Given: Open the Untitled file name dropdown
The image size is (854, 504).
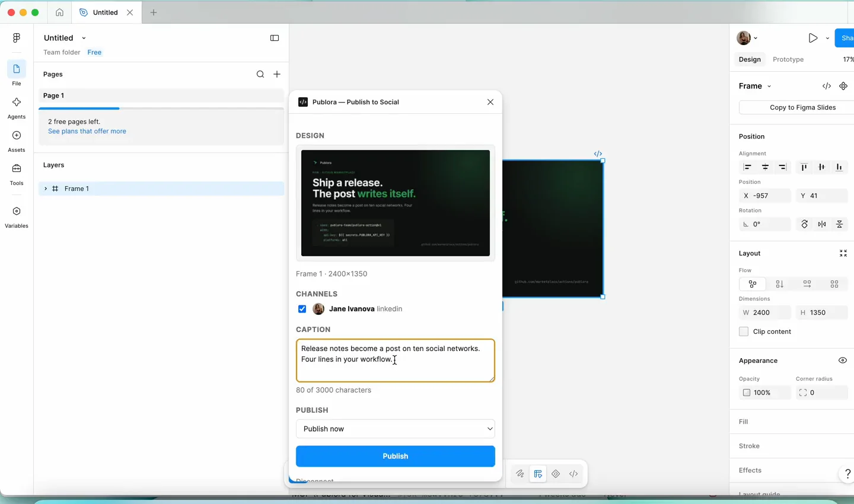Looking at the screenshot, I should [84, 38].
